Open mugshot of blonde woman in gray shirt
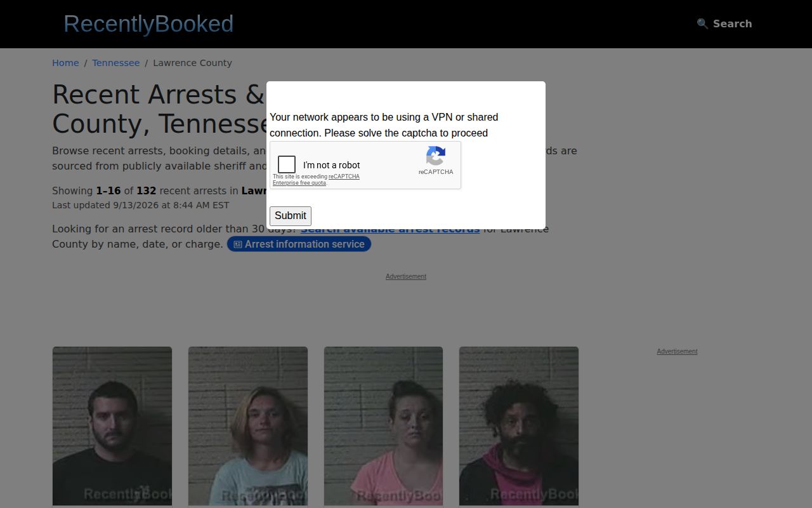The image size is (812, 508). click(248, 426)
